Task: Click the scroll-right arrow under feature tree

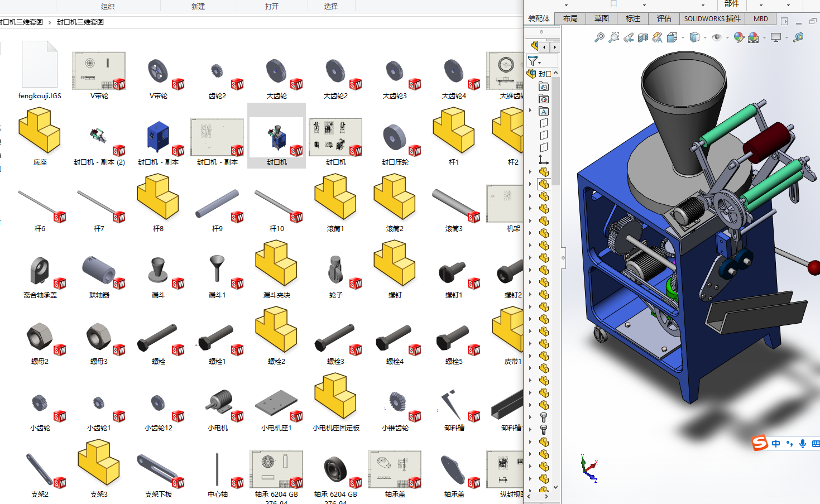Action: (546, 496)
